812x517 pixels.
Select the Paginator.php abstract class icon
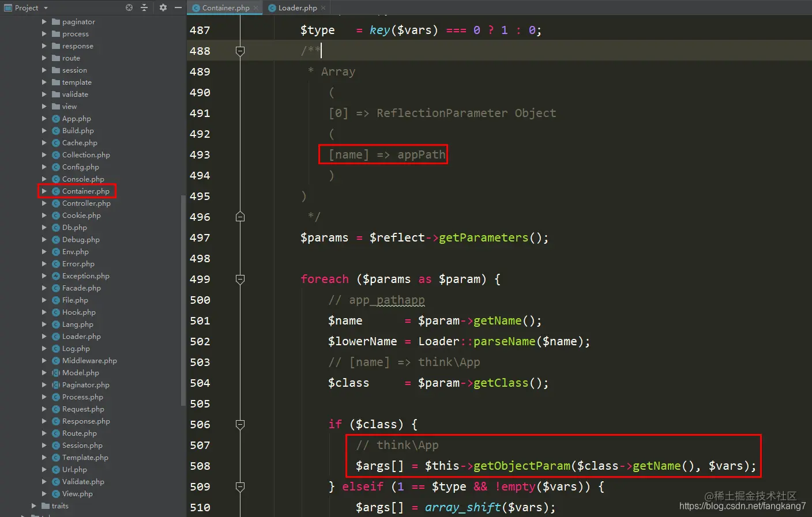tap(56, 385)
